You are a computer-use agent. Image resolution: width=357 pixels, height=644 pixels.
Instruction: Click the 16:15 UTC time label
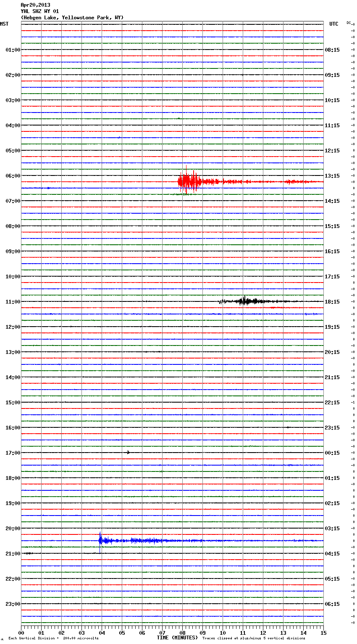point(332,251)
